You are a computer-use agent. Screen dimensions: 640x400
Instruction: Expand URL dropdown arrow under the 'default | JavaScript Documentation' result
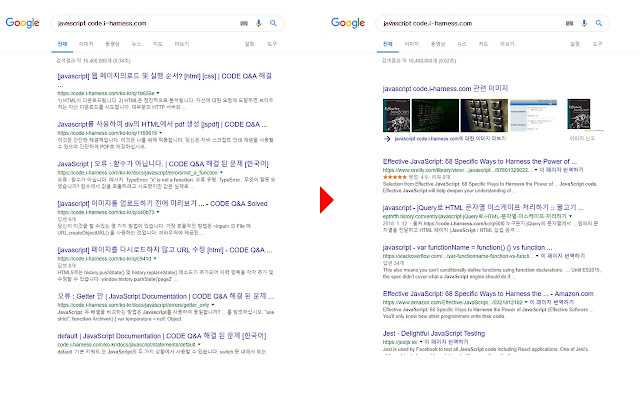(x=199, y=344)
